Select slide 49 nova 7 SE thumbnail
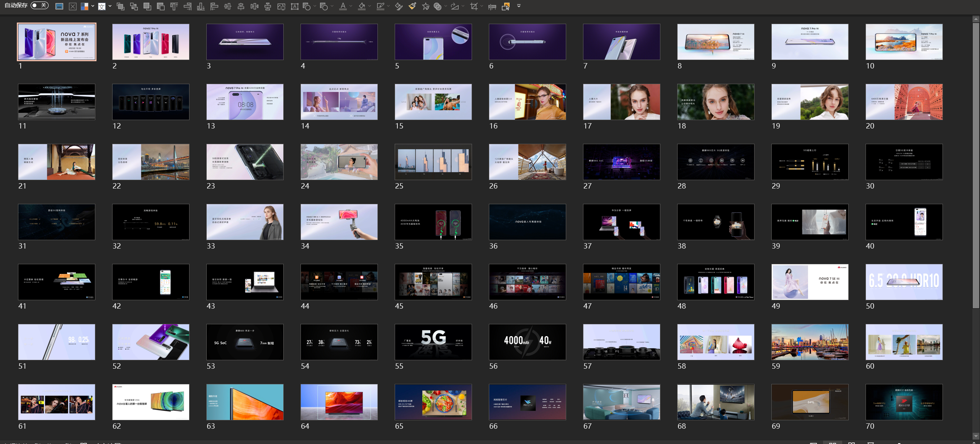980x444 pixels. point(810,282)
